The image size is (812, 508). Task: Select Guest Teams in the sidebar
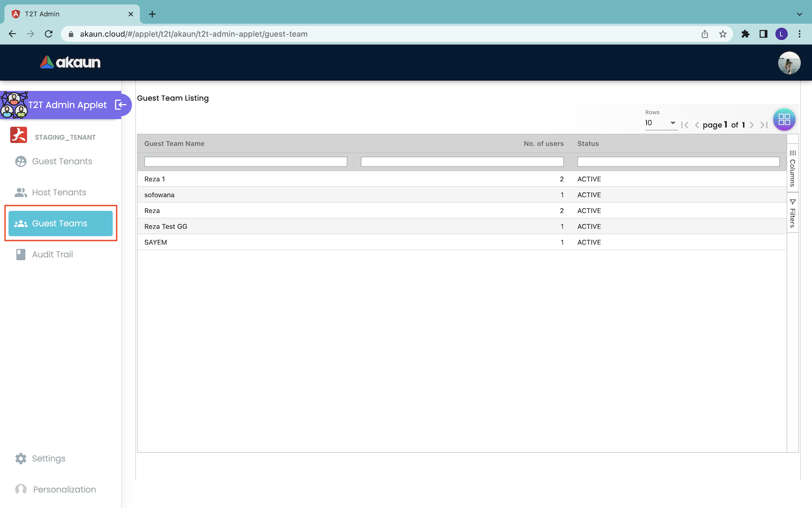point(61,224)
